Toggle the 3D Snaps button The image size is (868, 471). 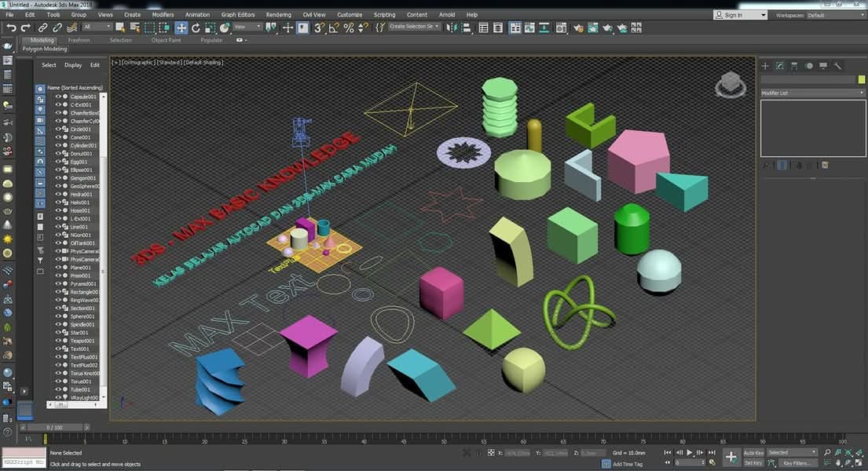pos(320,27)
